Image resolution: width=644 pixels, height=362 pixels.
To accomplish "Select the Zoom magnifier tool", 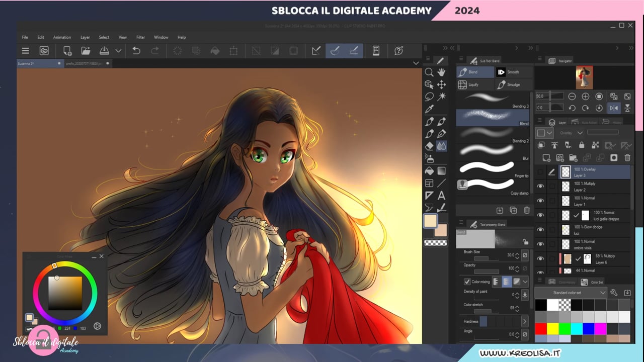I will pyautogui.click(x=429, y=72).
